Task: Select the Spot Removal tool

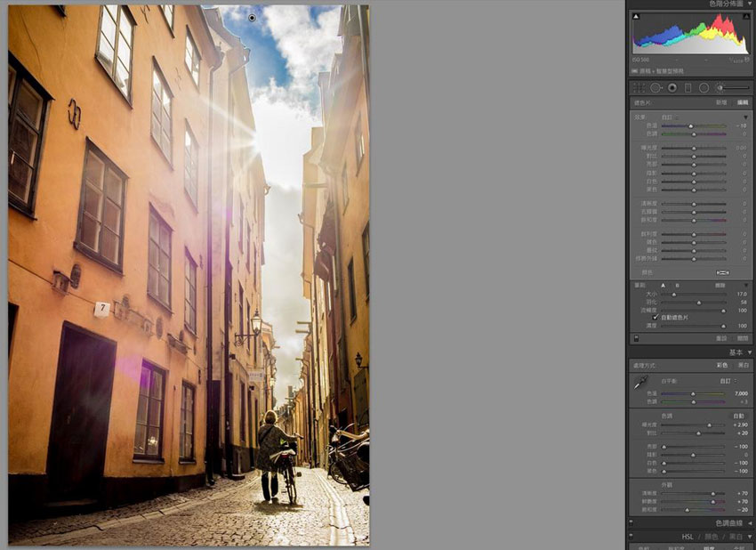Action: [655, 88]
